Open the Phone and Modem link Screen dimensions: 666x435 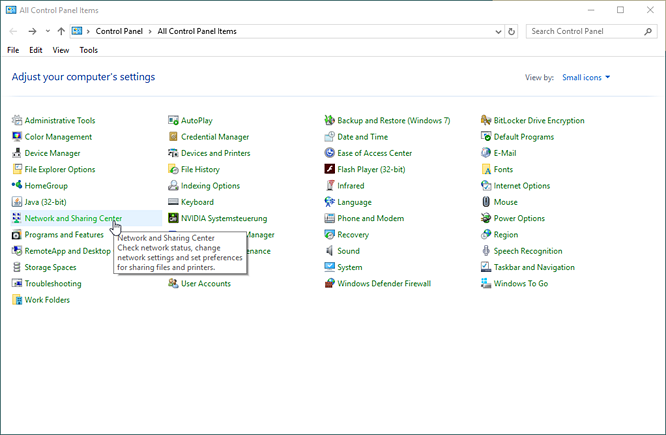[x=371, y=218]
